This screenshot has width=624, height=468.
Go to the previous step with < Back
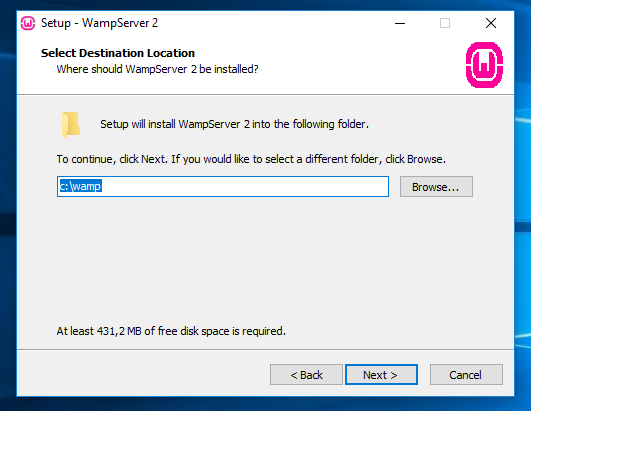click(306, 374)
